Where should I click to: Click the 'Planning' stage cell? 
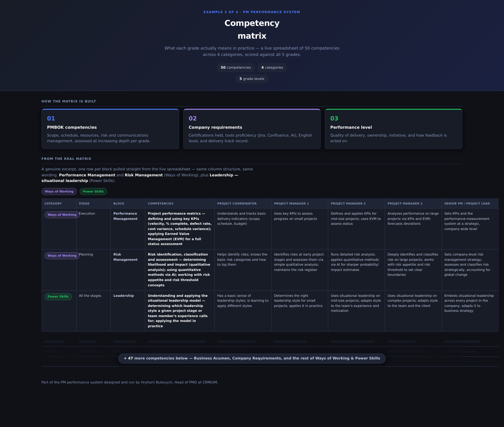tap(94, 270)
